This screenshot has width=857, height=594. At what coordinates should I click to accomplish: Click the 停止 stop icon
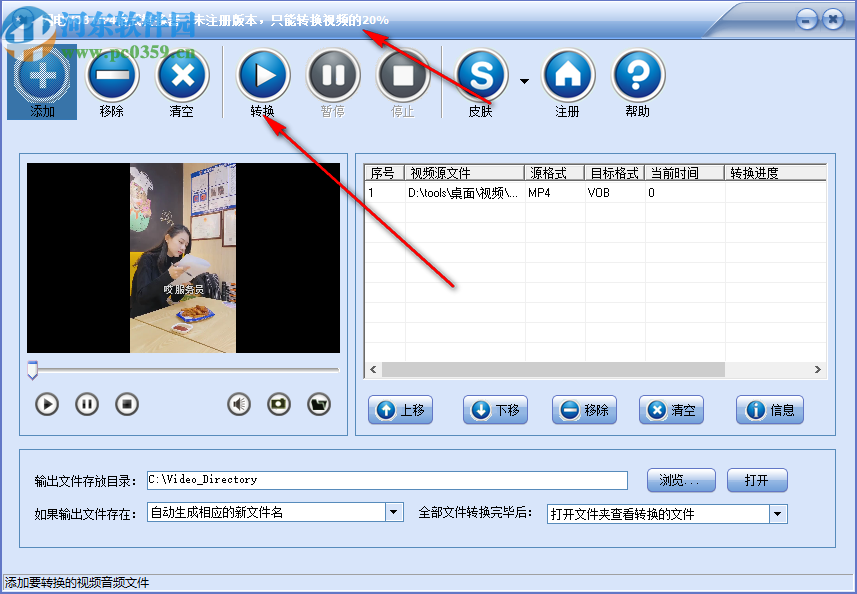tap(403, 77)
